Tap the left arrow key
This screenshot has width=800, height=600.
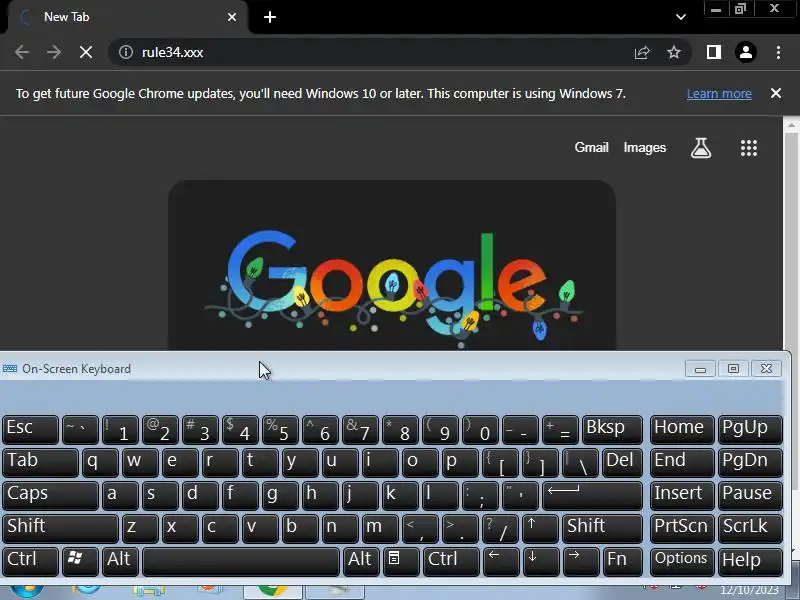pos(501,561)
